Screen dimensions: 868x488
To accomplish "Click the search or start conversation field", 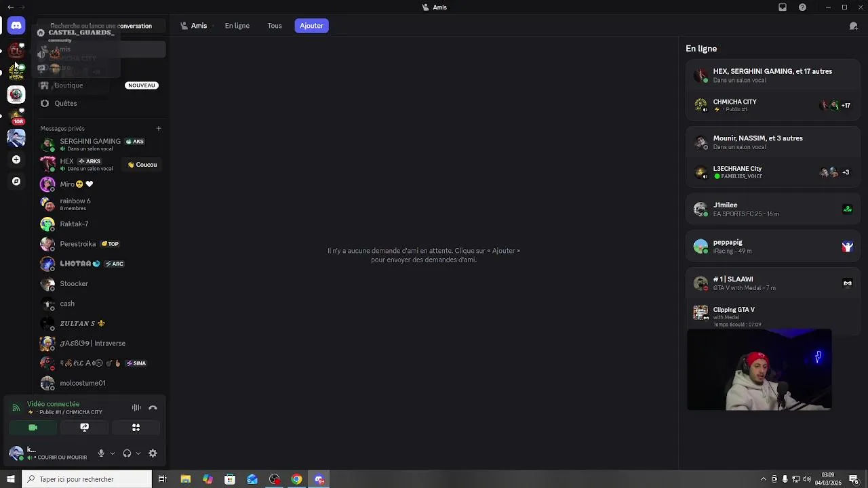I will pyautogui.click(x=102, y=26).
